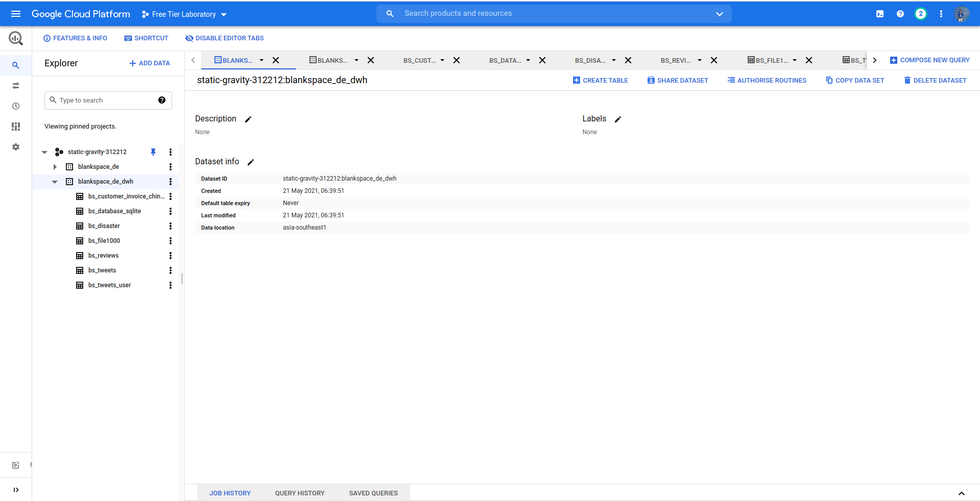Select the bs_reviews table in tree
The width and height of the screenshot is (980, 501).
pyautogui.click(x=103, y=256)
